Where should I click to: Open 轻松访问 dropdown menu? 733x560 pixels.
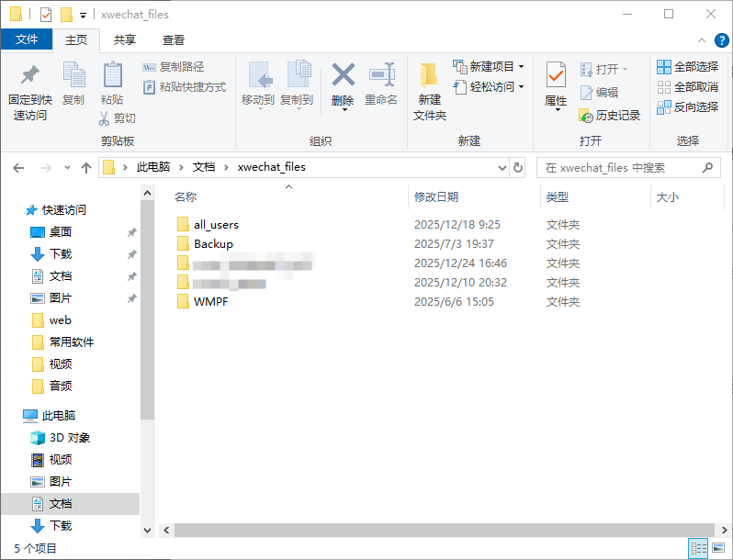(x=521, y=87)
